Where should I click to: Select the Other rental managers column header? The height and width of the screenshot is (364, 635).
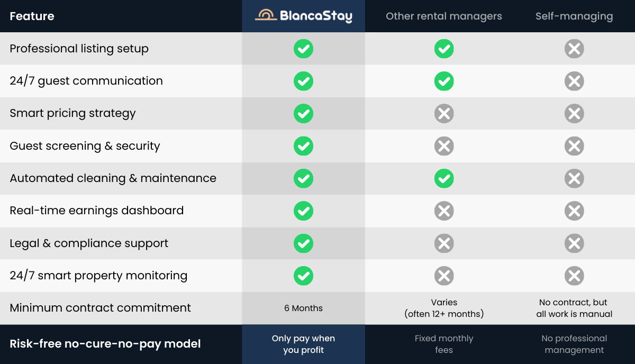click(444, 16)
